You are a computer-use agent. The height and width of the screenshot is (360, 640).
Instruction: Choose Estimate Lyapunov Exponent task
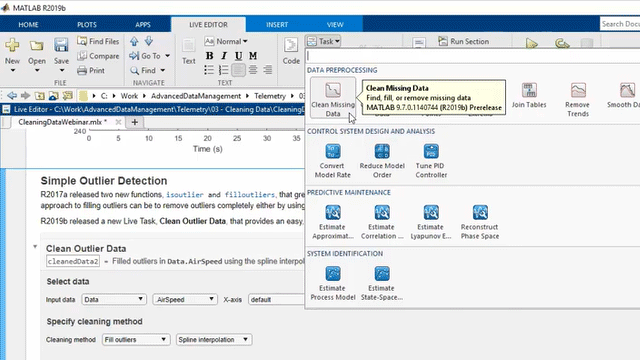431,222
